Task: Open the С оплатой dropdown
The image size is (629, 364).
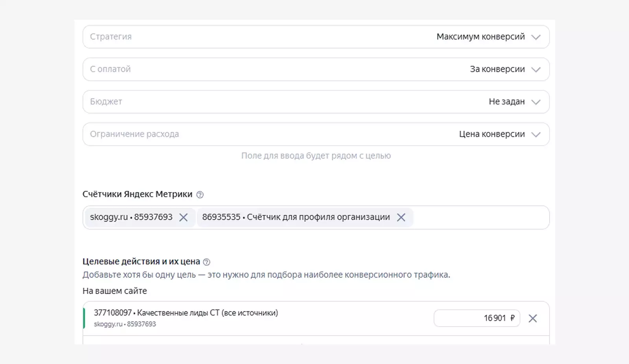Action: [x=316, y=70]
